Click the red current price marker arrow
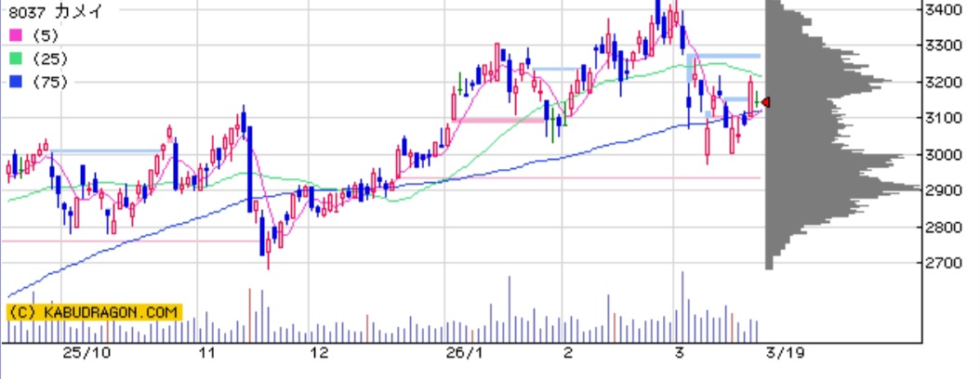 [765, 102]
